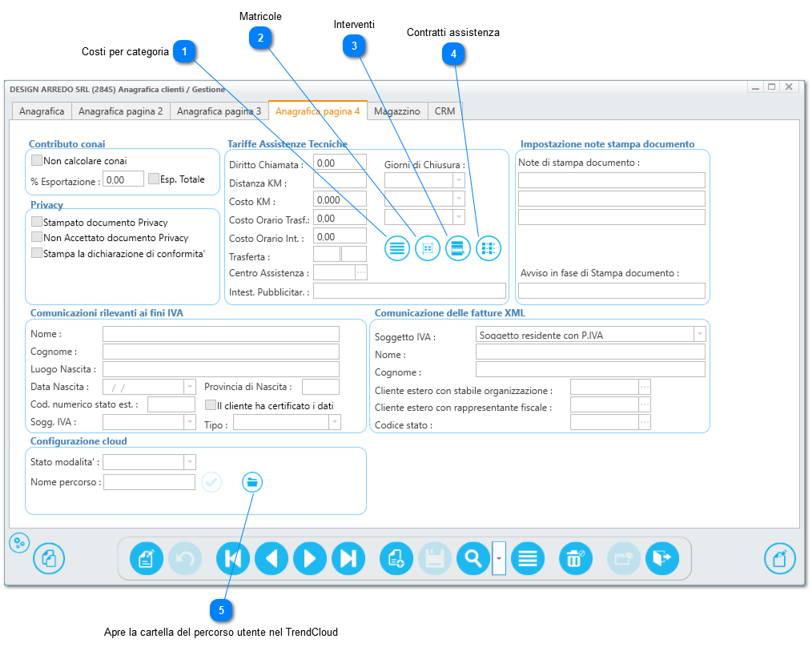
Task: Click lookup for Cliente estero stabile organizzazione
Action: click(x=644, y=387)
